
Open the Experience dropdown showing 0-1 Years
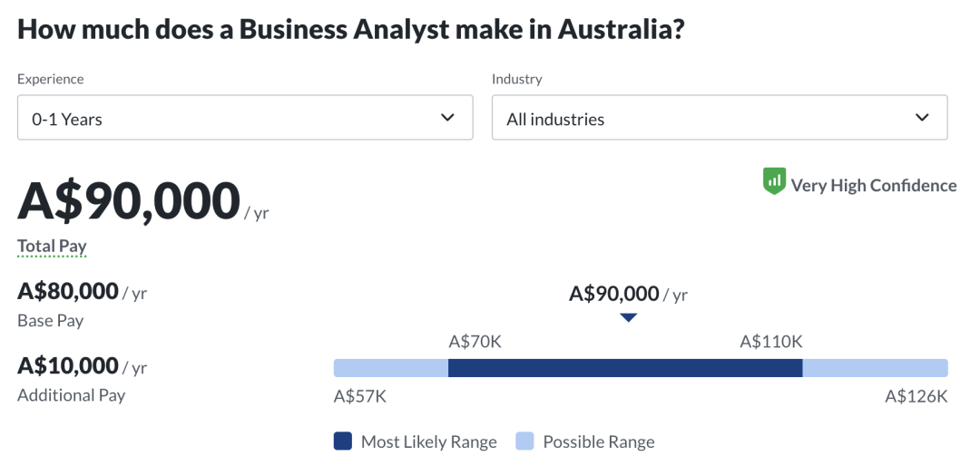[x=245, y=119]
